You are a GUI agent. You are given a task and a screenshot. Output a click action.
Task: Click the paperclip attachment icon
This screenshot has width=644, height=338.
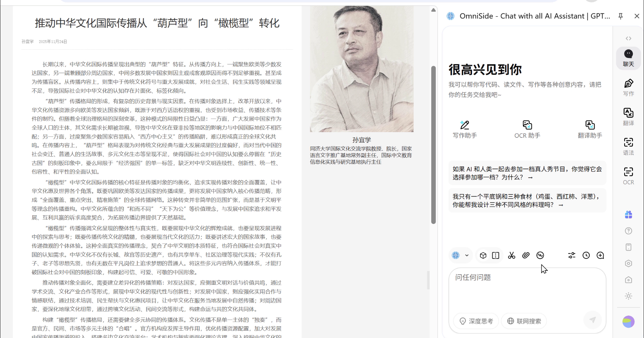[x=526, y=256]
